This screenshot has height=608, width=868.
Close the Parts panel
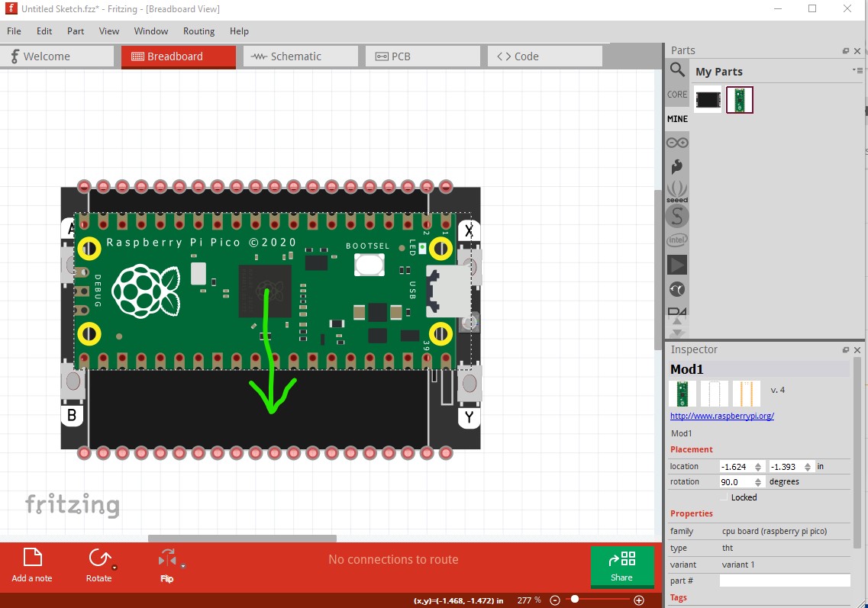(857, 51)
